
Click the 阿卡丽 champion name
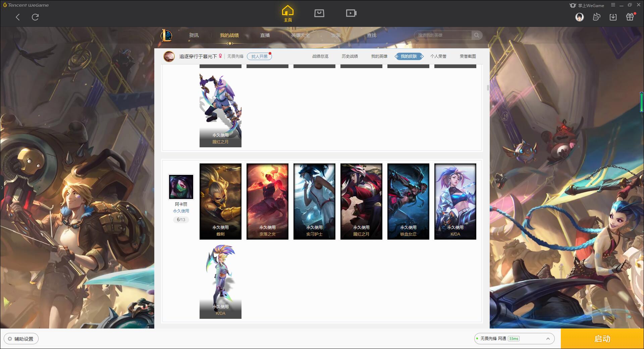181,204
